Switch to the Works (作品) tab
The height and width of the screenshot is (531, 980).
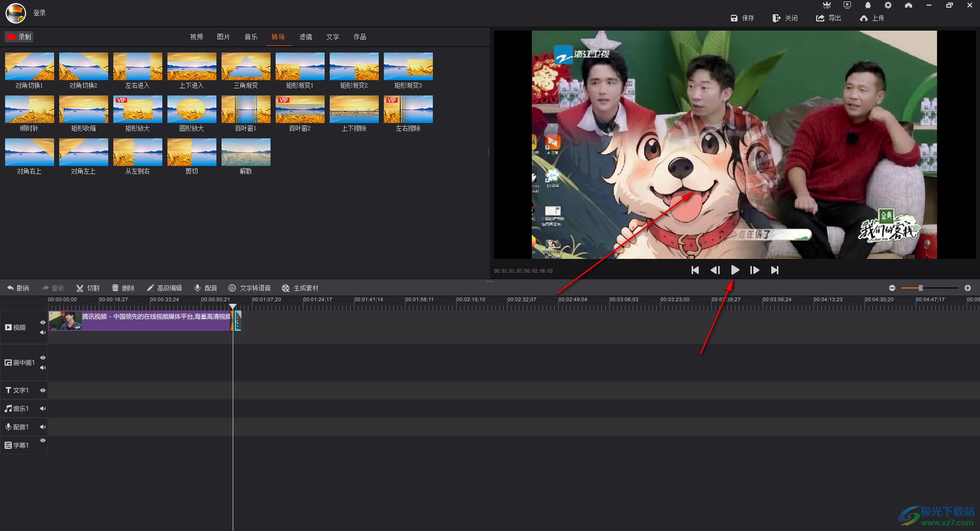tap(360, 37)
